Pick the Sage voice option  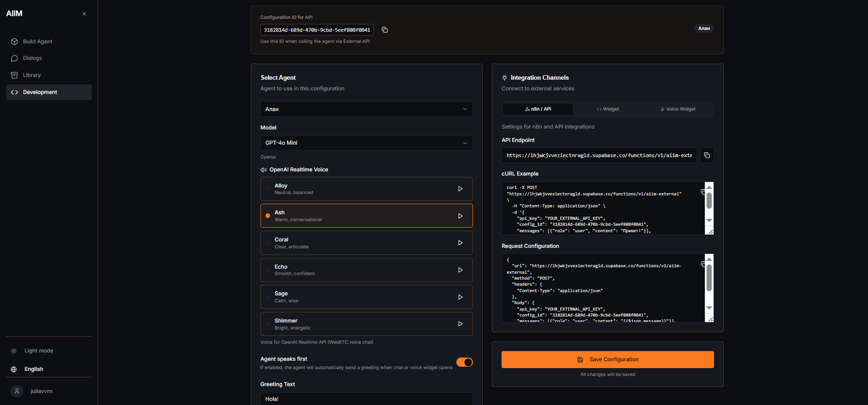(x=366, y=297)
